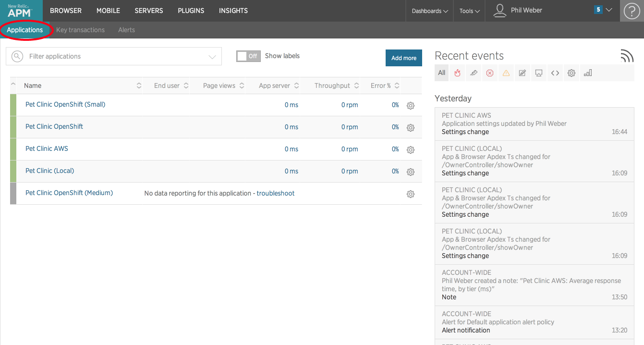Open Pet Clinic OpenShift (Small) application

pos(65,104)
